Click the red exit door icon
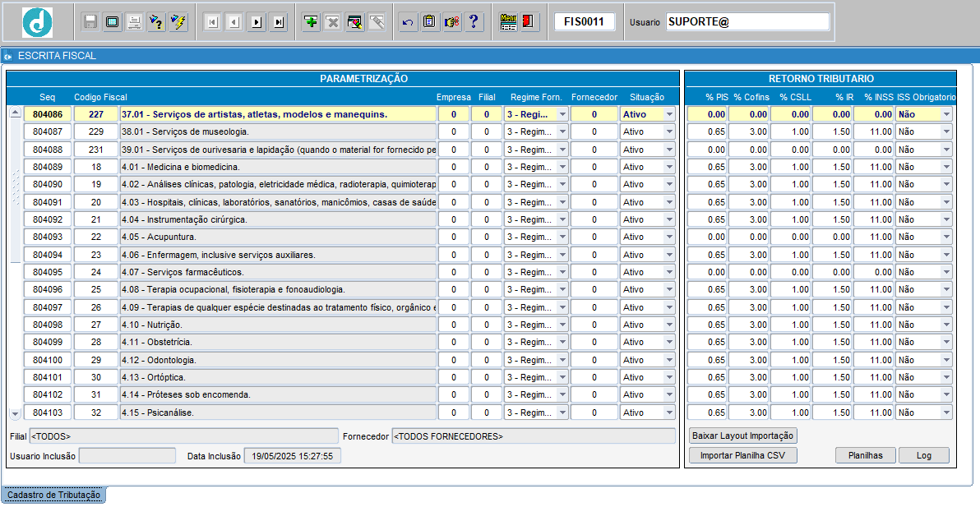980x507 pixels. (529, 22)
